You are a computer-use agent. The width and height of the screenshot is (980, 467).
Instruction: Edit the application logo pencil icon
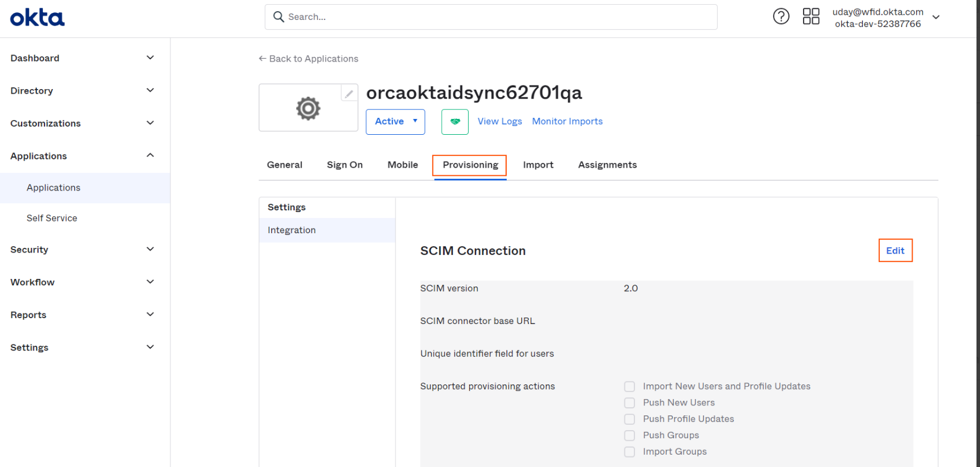click(x=349, y=93)
